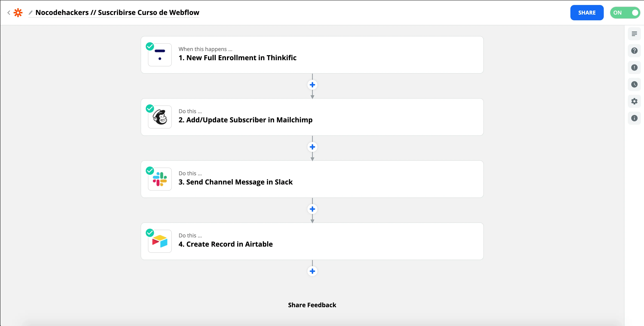Open the history clock sidebar icon
The image size is (644, 326).
click(634, 85)
